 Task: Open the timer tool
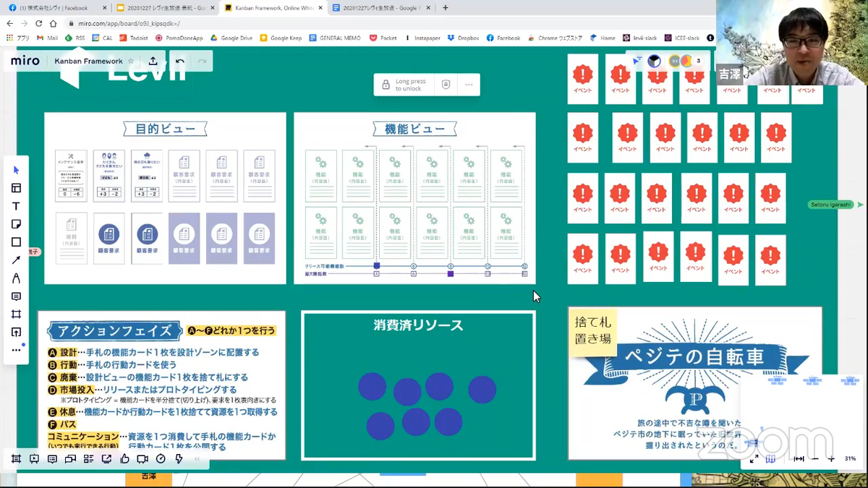(161, 459)
